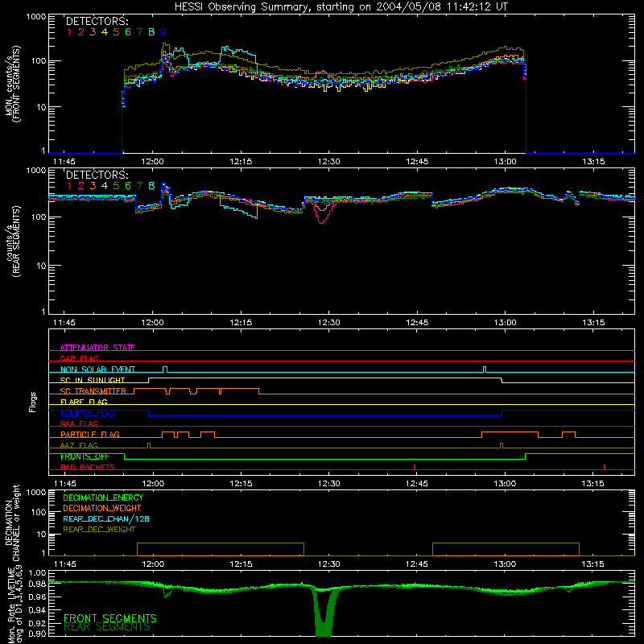The height and width of the screenshot is (644, 644).
Task: Click the MON. counts/s (FRONT SEGMENTS) axis title
Action: click(x=12, y=85)
